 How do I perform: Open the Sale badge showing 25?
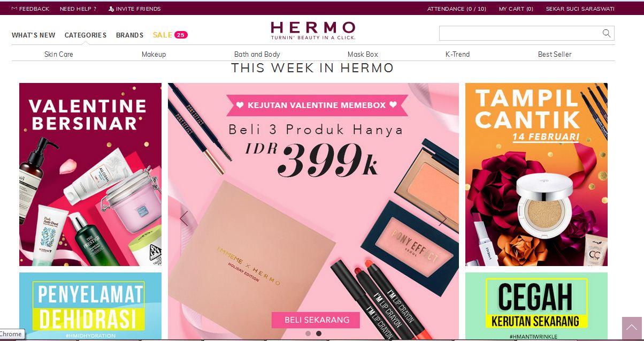[x=181, y=35]
